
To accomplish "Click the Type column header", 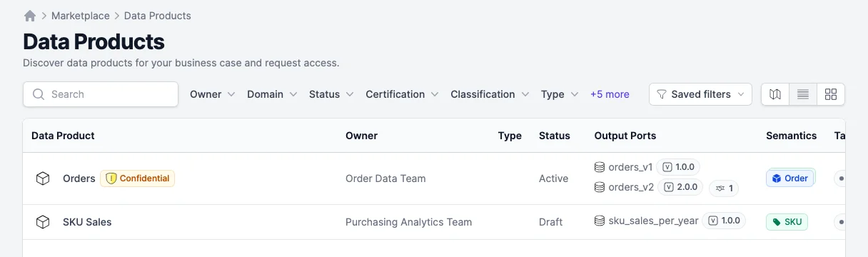I will (x=510, y=136).
